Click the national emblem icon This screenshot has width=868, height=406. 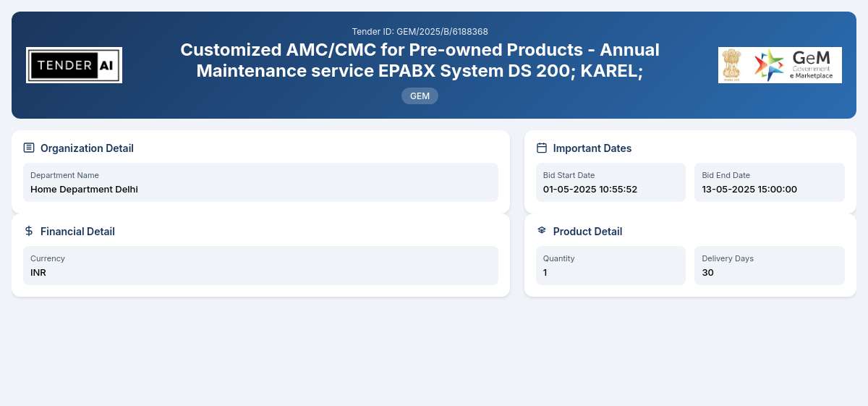pyautogui.click(x=732, y=65)
